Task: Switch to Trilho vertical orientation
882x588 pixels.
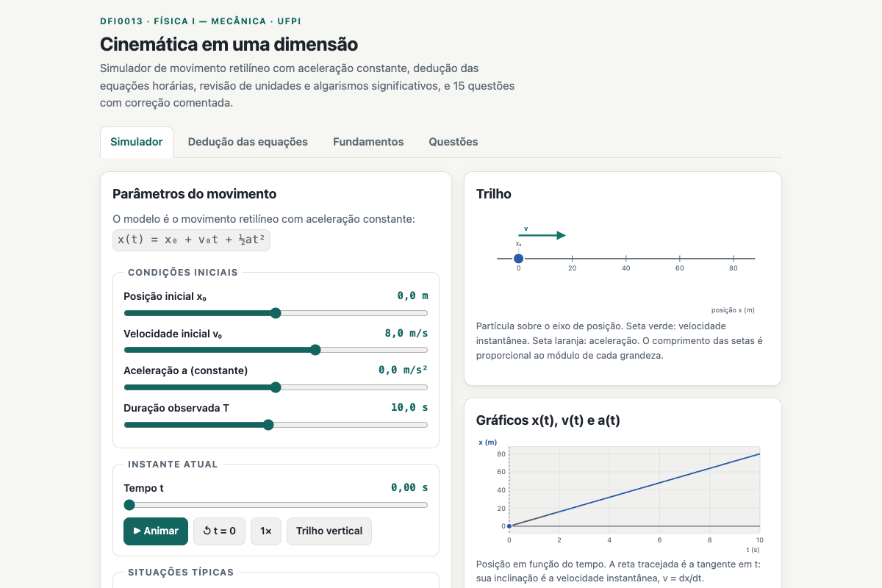Action: click(x=329, y=531)
